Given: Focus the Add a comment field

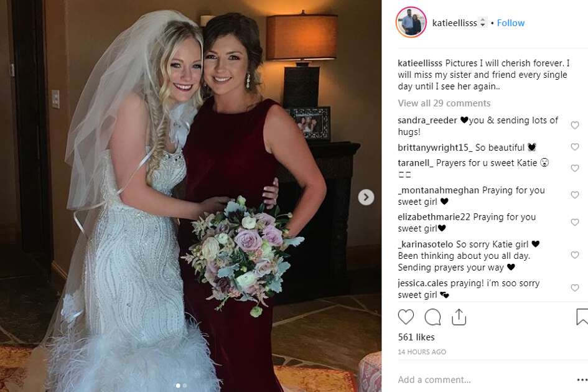Looking at the screenshot, I should tap(483, 380).
